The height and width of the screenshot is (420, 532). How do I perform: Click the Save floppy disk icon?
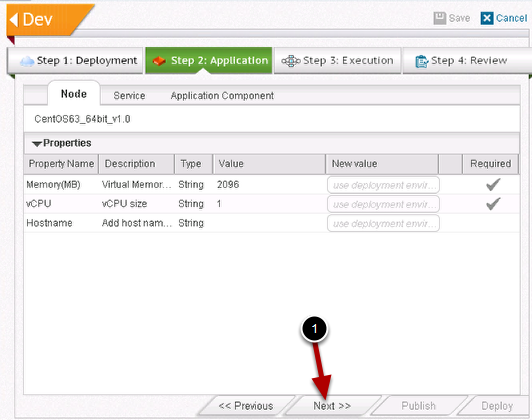coord(440,18)
